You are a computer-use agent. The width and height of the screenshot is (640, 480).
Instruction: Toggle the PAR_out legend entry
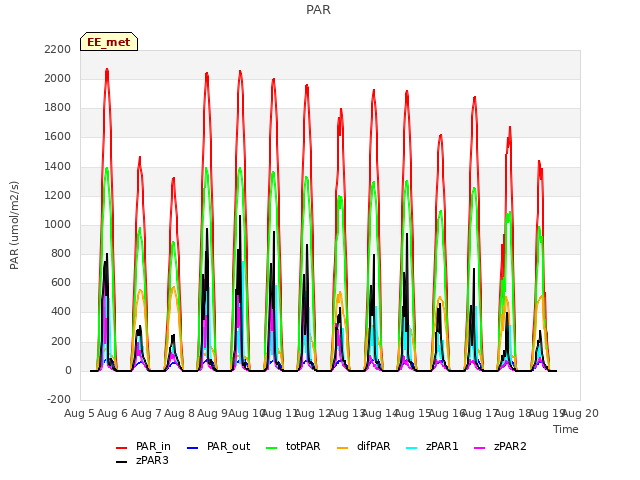click(x=218, y=447)
